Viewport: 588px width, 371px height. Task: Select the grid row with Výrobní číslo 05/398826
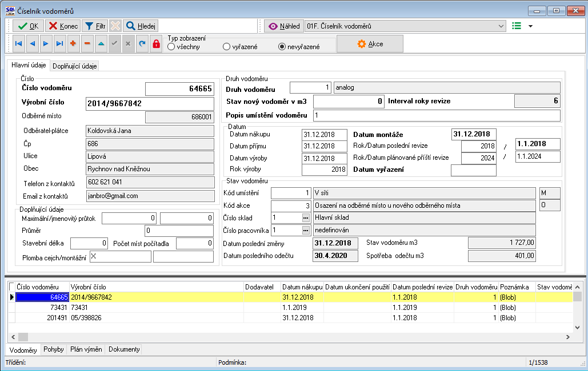click(294, 318)
